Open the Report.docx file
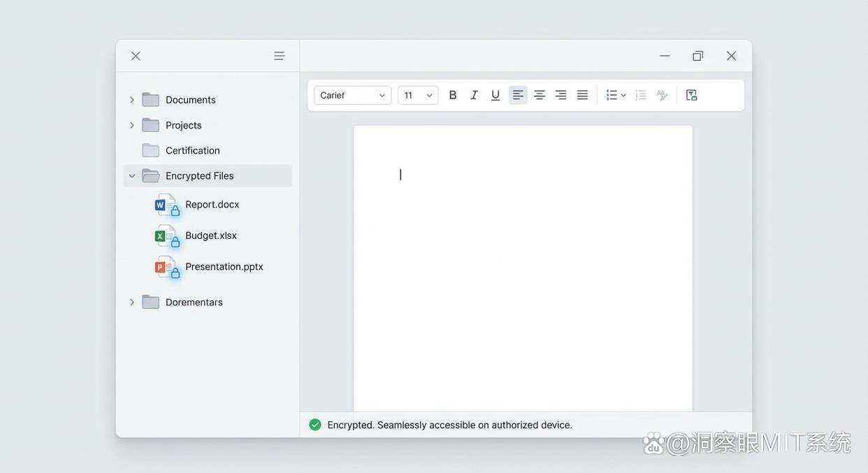The width and height of the screenshot is (868, 473). coord(212,205)
